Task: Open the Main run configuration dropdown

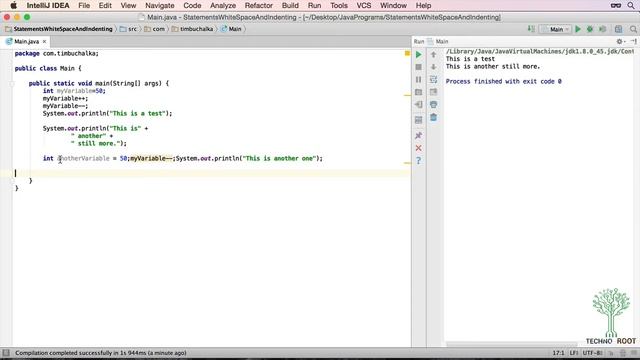Action: 555,29
